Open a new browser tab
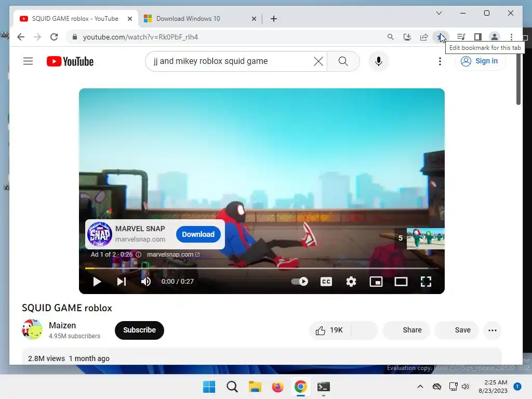The width and height of the screenshot is (532, 399). coord(274,19)
